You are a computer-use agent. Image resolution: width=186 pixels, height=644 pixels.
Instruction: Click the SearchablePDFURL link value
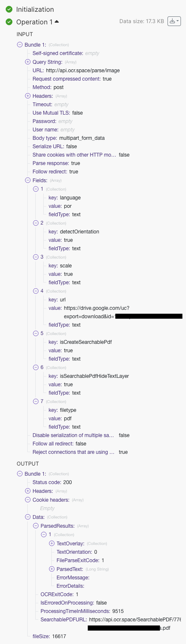coord(135,624)
